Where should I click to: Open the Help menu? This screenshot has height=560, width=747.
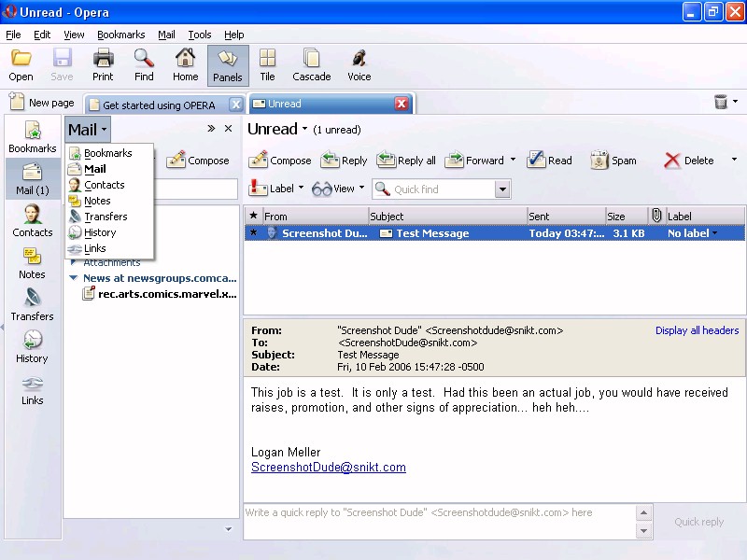point(234,35)
